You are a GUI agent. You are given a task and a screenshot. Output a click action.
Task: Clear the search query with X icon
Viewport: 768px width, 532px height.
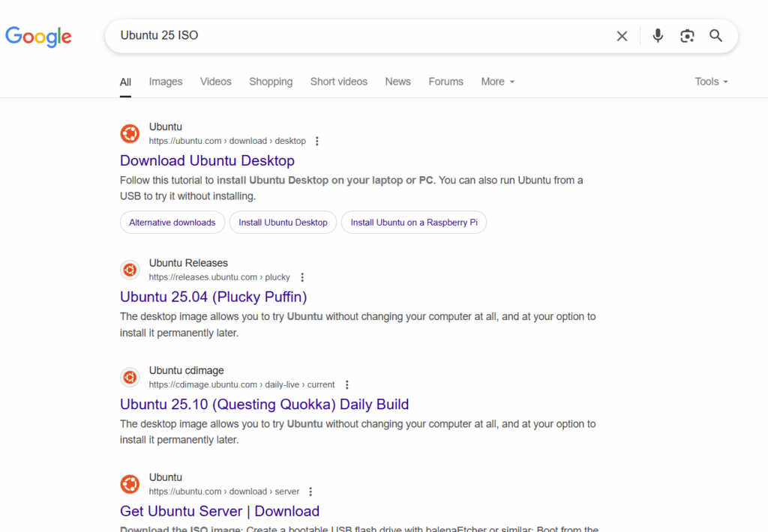(622, 36)
